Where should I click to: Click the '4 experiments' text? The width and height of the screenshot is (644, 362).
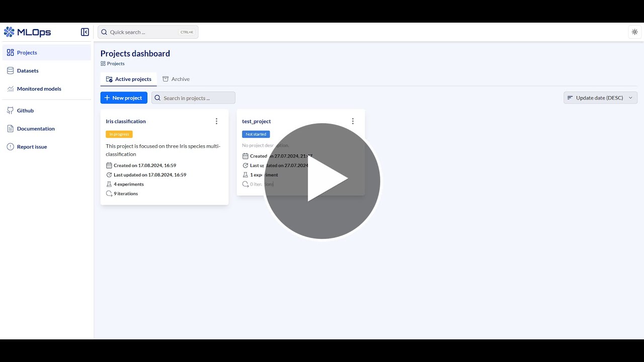[x=129, y=185]
